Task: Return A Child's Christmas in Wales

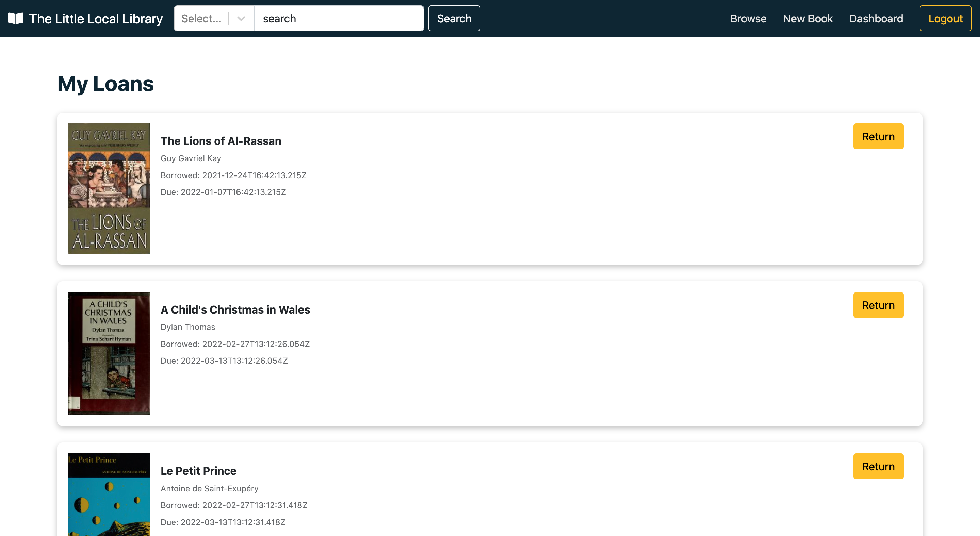Action: [878, 305]
